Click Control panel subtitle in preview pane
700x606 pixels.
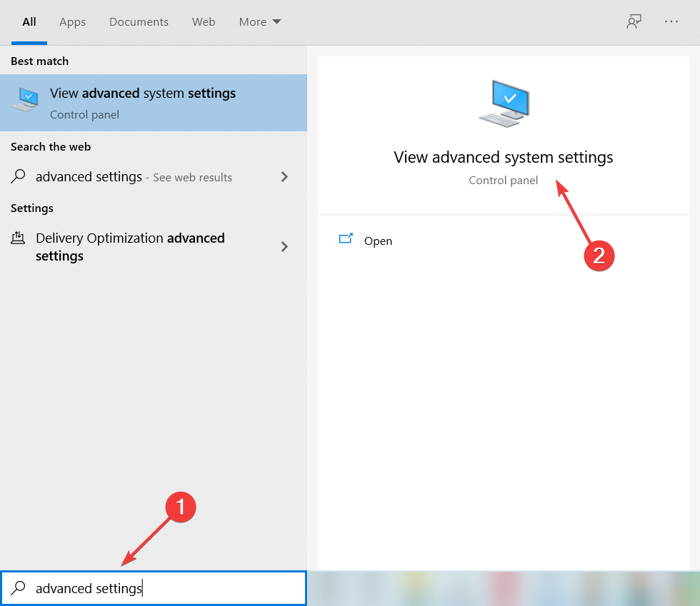tap(503, 181)
